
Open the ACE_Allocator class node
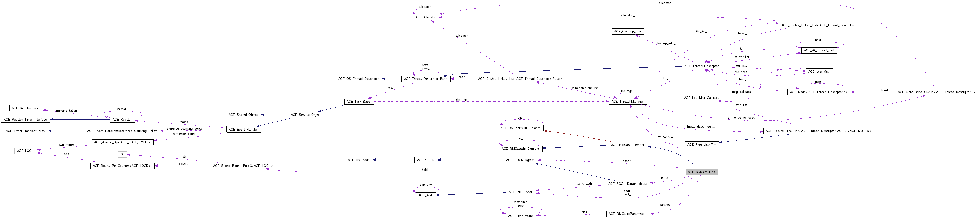pyautogui.click(x=425, y=17)
